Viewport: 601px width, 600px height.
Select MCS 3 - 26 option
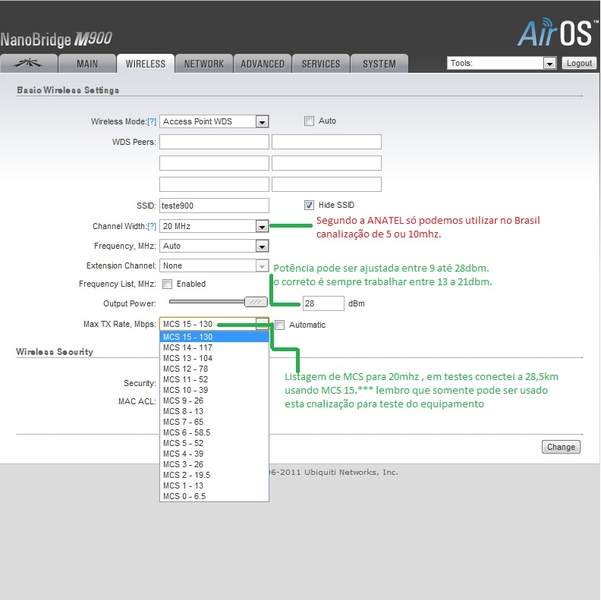click(x=214, y=465)
